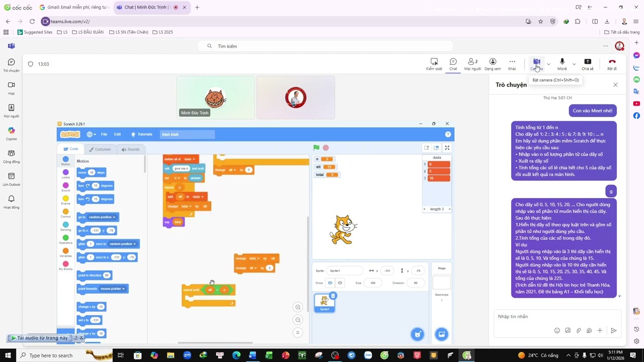Open 'total' dropdown in the lone change block
The width and height of the screenshot is (644, 362).
point(255,258)
